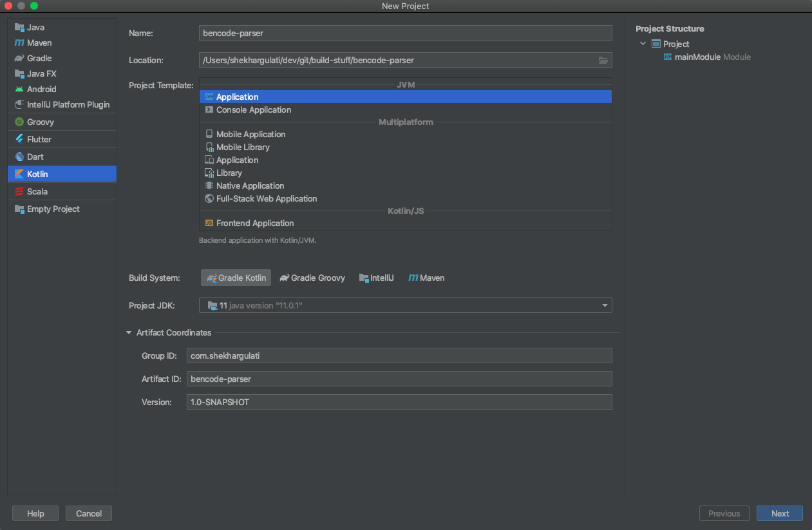
Task: Switch build system to Maven
Action: tap(426, 278)
